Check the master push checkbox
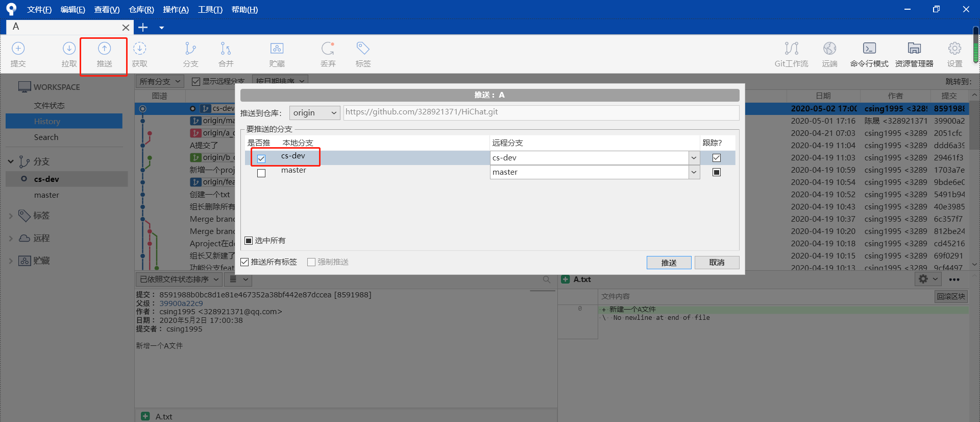980x422 pixels. pyautogui.click(x=261, y=173)
